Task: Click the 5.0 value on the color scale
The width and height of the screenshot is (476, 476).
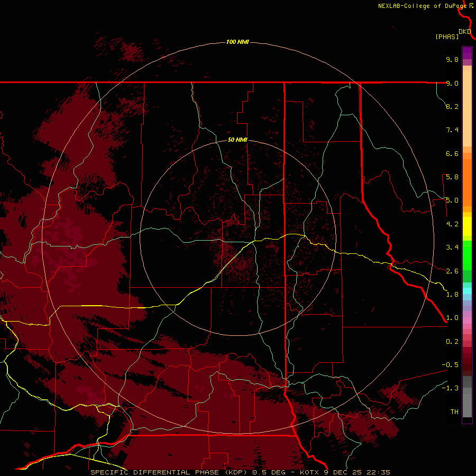Action: coord(452,200)
